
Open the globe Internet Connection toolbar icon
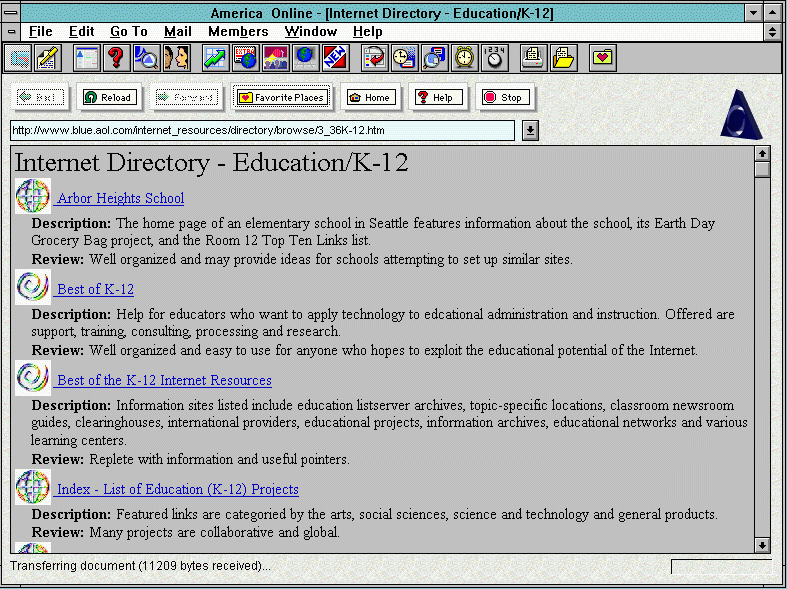[306, 58]
